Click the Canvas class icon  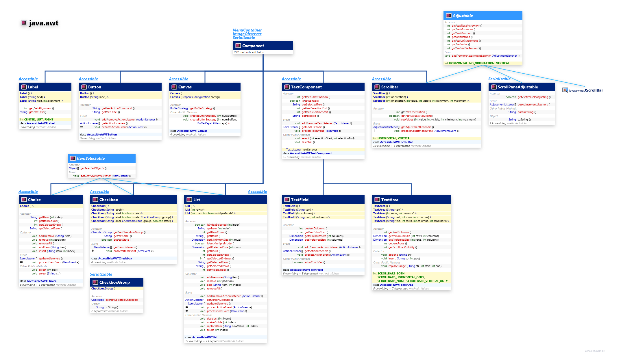tap(174, 87)
